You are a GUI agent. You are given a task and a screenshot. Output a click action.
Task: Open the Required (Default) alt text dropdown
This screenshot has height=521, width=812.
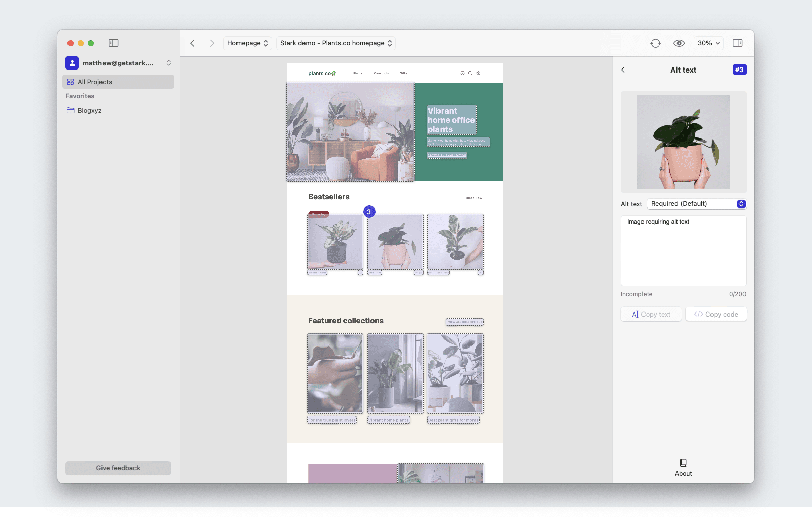[697, 204]
